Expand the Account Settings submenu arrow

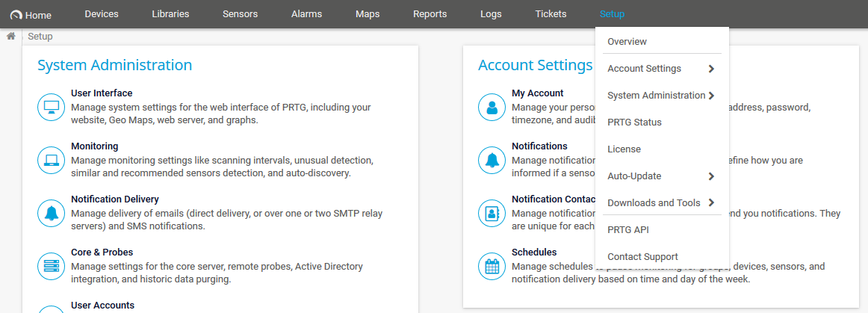click(x=711, y=69)
